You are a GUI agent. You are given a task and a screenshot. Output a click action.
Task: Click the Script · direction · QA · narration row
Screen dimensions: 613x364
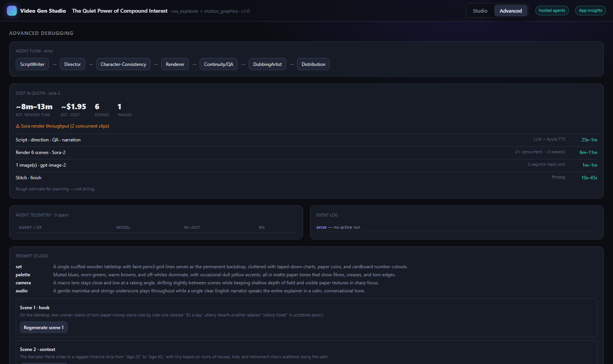[x=306, y=140]
